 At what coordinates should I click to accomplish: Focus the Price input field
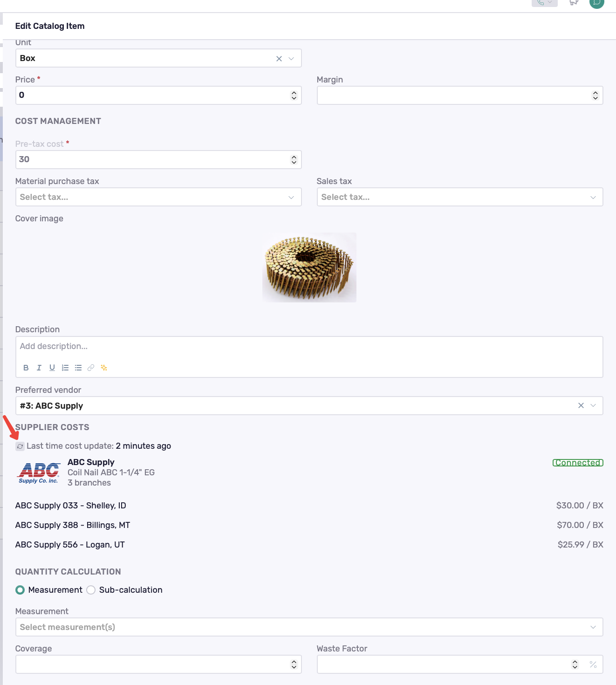(158, 96)
